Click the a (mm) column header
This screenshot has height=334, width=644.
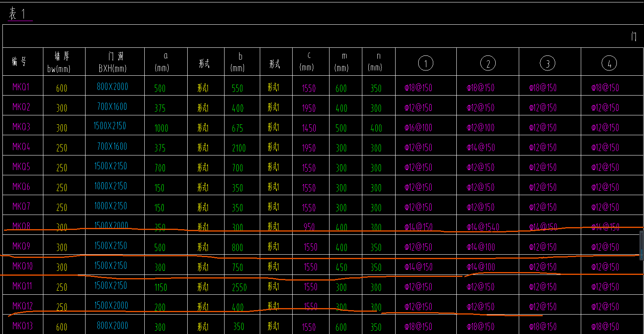[162, 62]
